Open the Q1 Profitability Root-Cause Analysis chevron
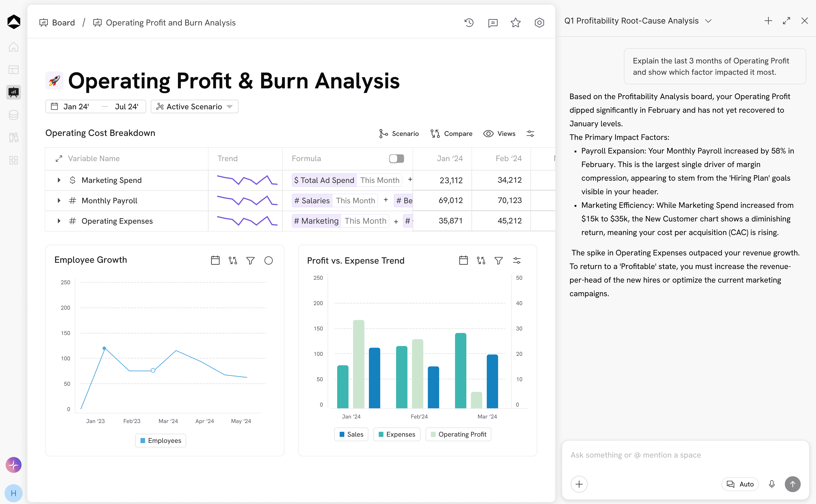The image size is (816, 504). click(709, 21)
